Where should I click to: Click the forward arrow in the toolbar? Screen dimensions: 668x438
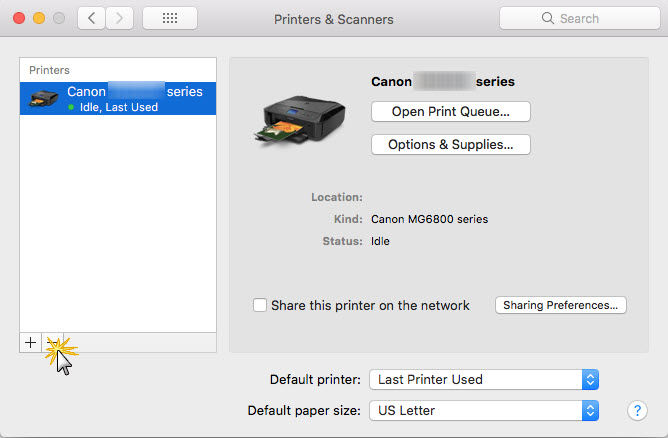tap(119, 19)
